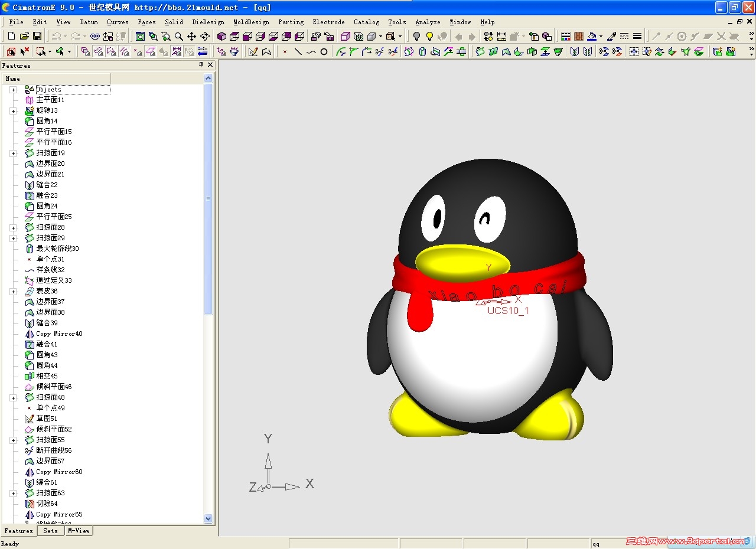Create a new file with the New icon
Viewport: 756px width, 549px height.
11,36
